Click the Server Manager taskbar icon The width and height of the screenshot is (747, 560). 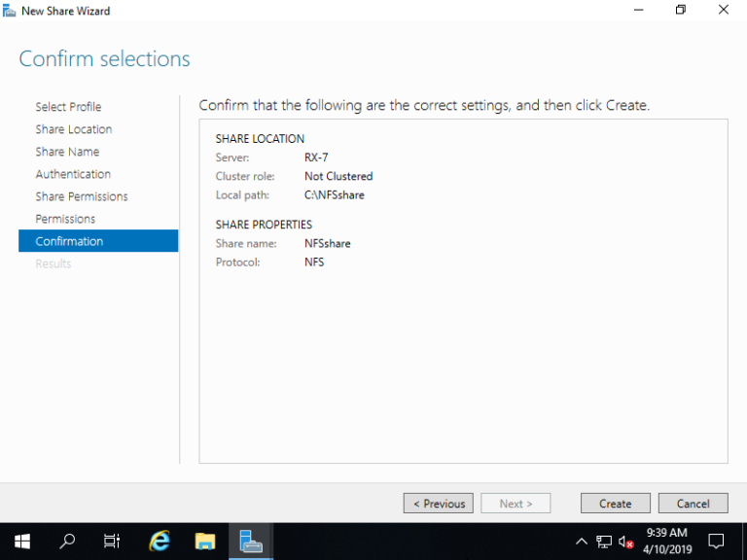pyautogui.click(x=251, y=541)
